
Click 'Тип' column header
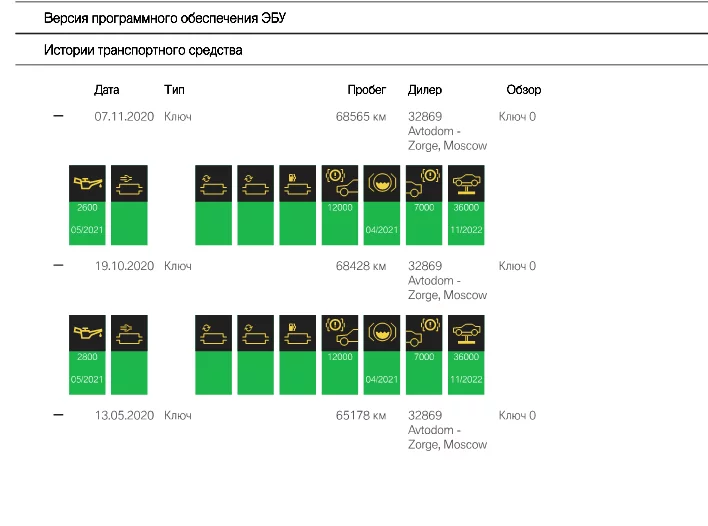tap(174, 89)
